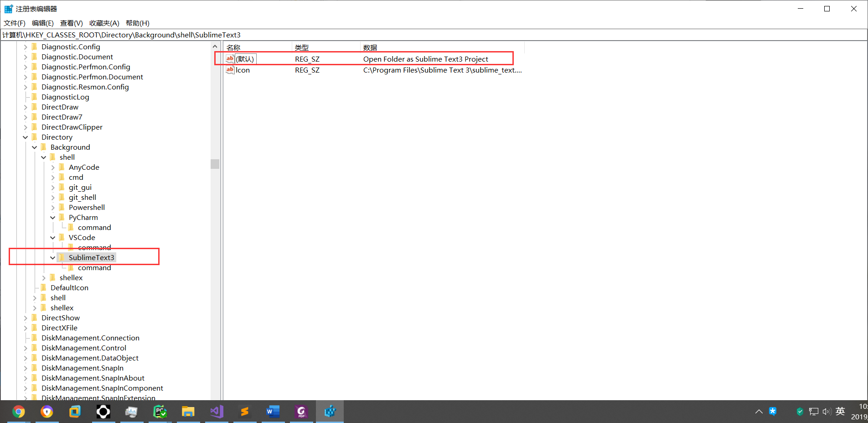Open the 查看(V) menu
Screen dimensions: 868x423
click(x=72, y=23)
